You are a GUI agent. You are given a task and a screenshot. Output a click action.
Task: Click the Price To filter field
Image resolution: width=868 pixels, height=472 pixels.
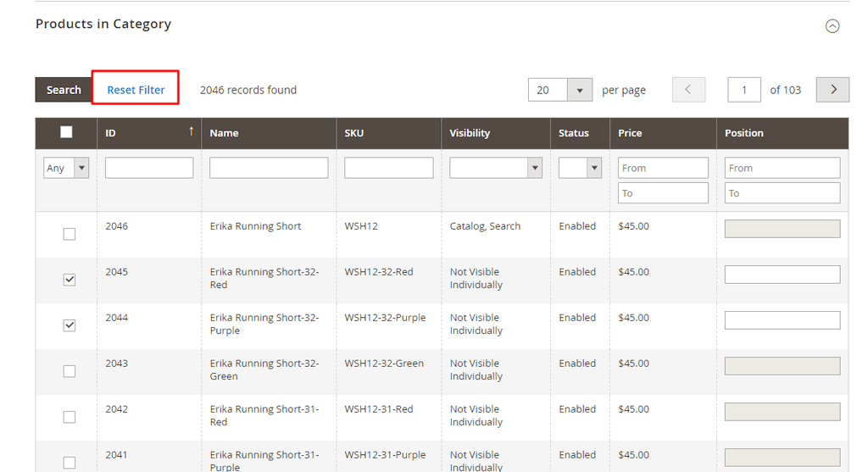click(x=663, y=193)
